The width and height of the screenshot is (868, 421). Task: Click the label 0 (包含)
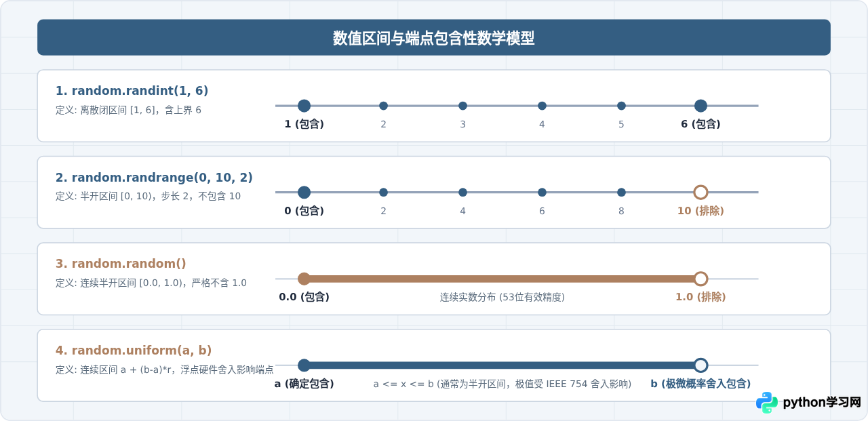(304, 211)
